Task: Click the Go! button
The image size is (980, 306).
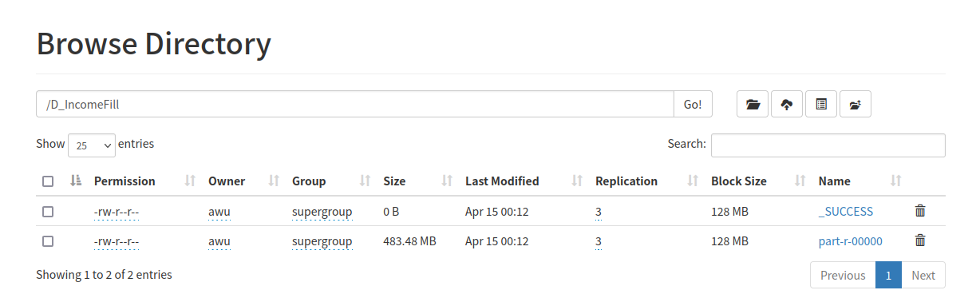Action: coord(693,104)
